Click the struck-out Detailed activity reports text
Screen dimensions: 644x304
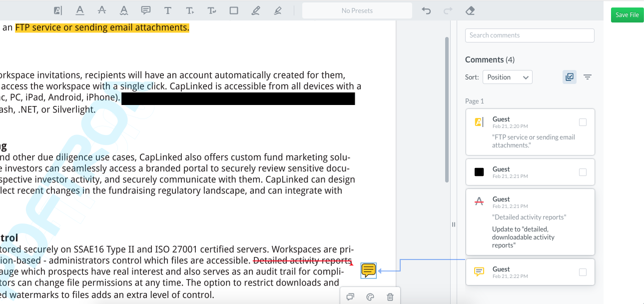(303, 260)
